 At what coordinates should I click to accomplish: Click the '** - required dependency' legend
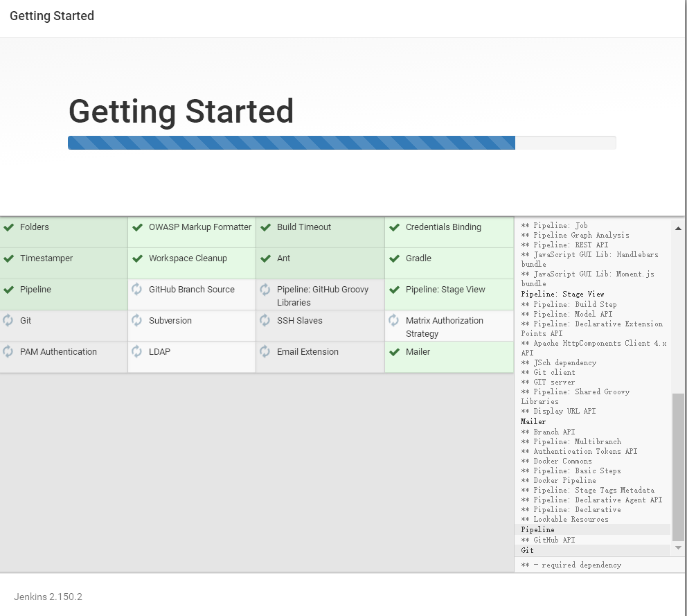tap(571, 565)
